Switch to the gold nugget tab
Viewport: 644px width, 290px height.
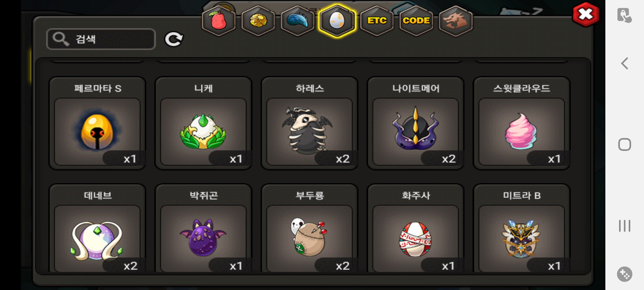point(258,21)
